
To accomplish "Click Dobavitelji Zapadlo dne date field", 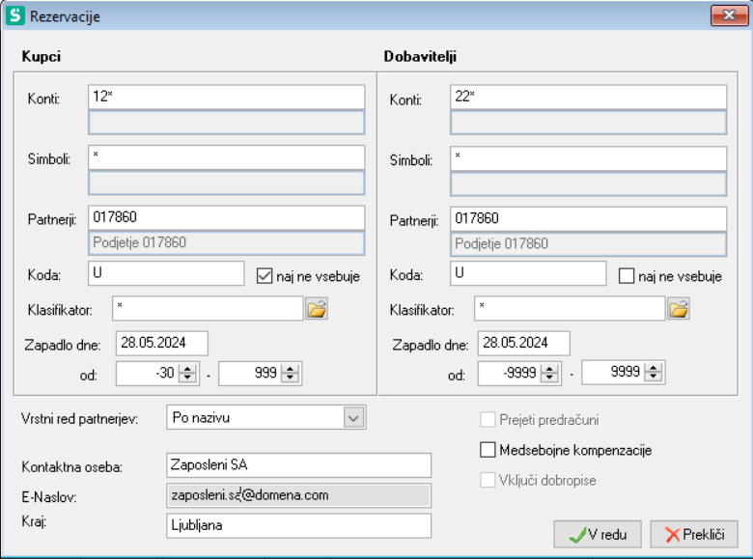I will [x=524, y=343].
